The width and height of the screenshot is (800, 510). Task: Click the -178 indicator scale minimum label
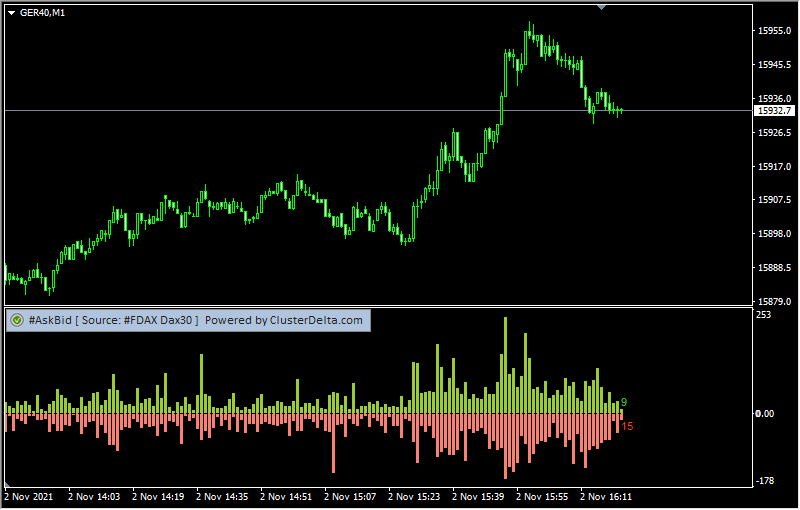click(766, 481)
